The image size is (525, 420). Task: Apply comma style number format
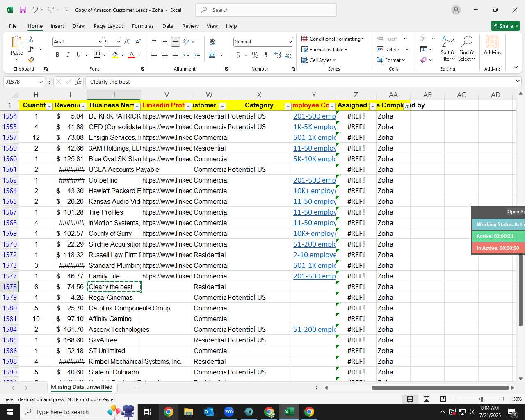tap(266, 55)
